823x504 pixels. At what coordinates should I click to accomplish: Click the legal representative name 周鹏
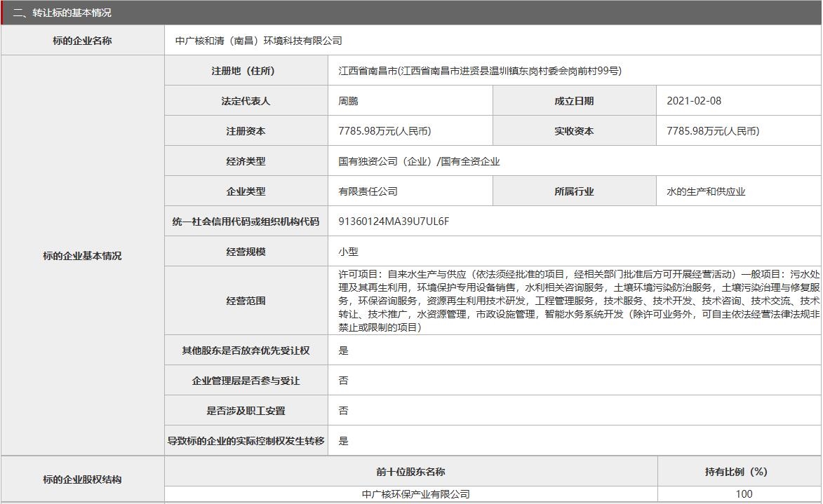[x=344, y=100]
